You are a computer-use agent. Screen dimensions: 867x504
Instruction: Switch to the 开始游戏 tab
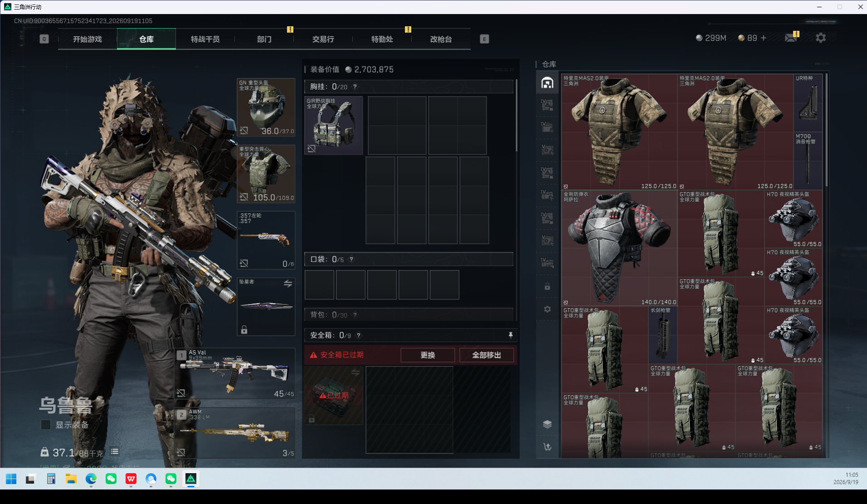[x=88, y=39]
